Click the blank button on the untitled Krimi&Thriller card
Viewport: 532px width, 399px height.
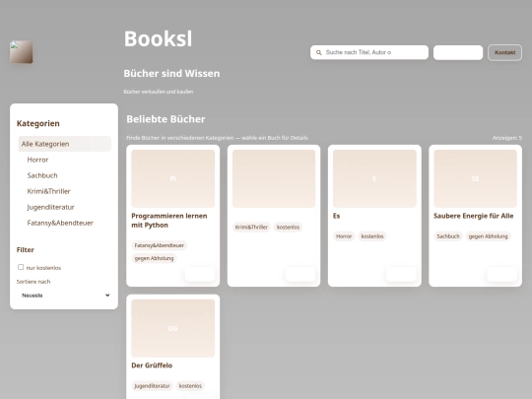[300, 274]
